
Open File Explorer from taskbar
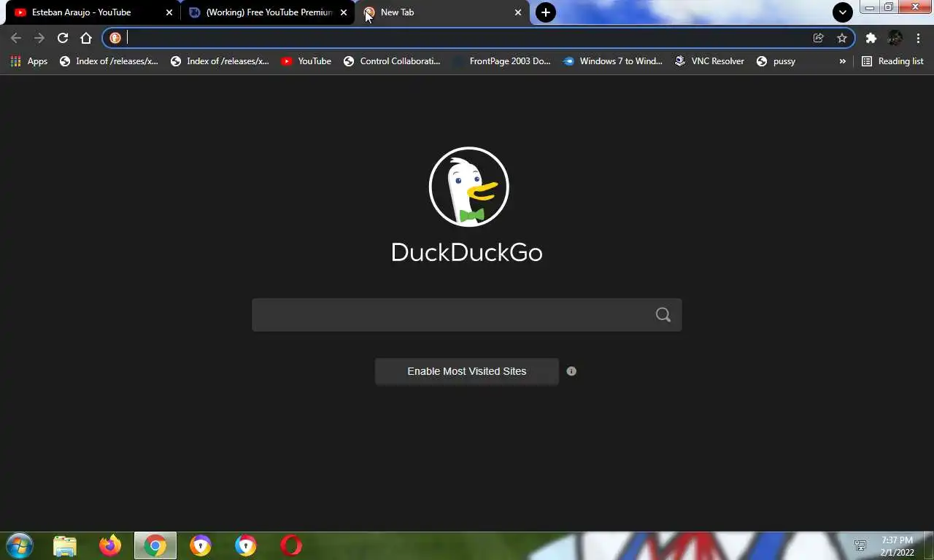click(65, 545)
